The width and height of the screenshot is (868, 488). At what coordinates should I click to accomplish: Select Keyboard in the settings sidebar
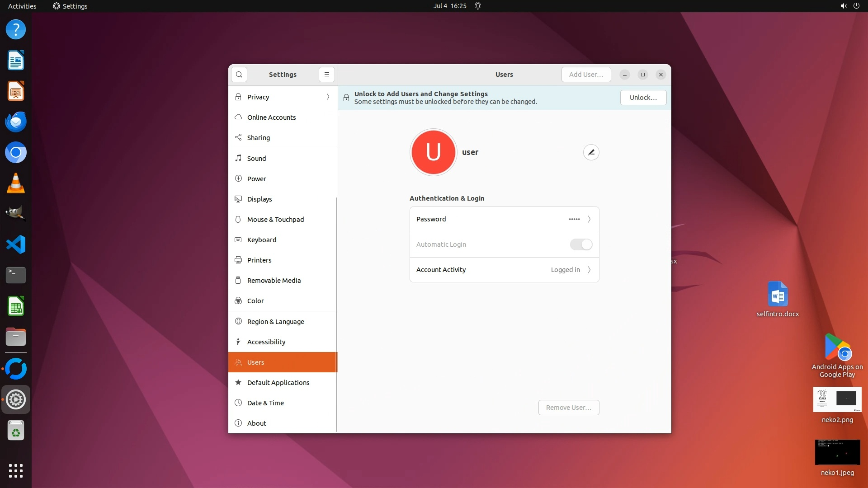pos(262,240)
